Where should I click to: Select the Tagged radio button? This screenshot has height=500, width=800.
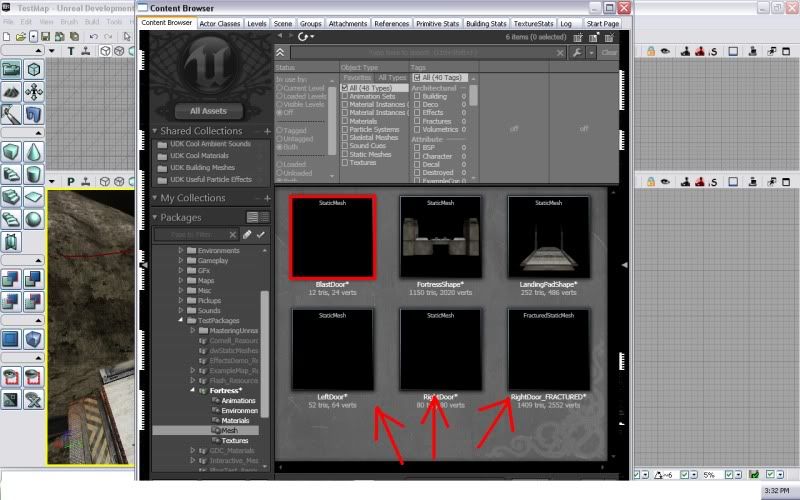[279, 131]
